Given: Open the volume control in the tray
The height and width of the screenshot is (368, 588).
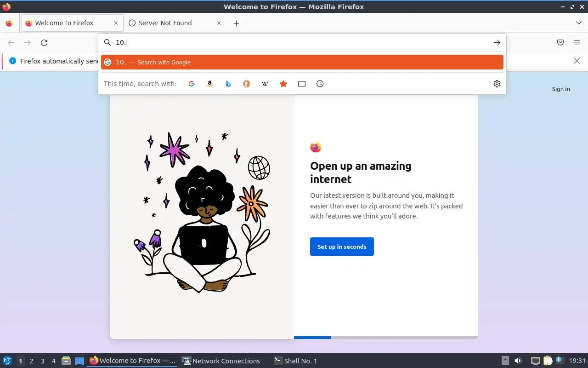Looking at the screenshot, I should click(x=518, y=361).
